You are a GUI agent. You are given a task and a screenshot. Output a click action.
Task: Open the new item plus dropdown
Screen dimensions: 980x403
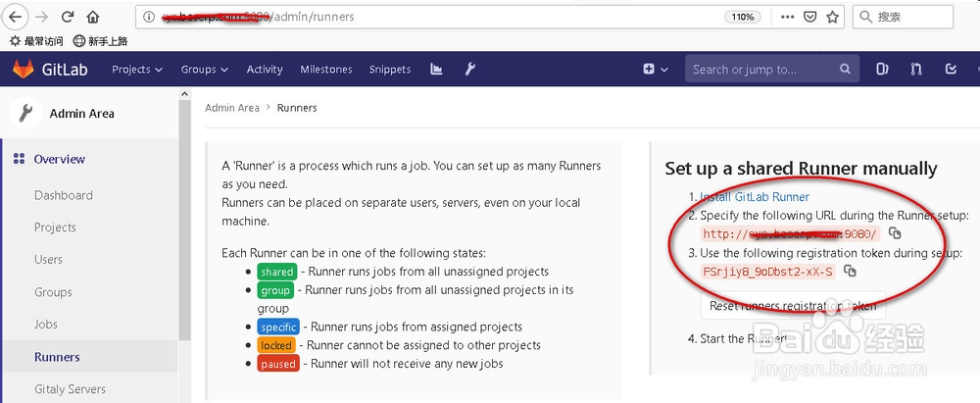[656, 70]
